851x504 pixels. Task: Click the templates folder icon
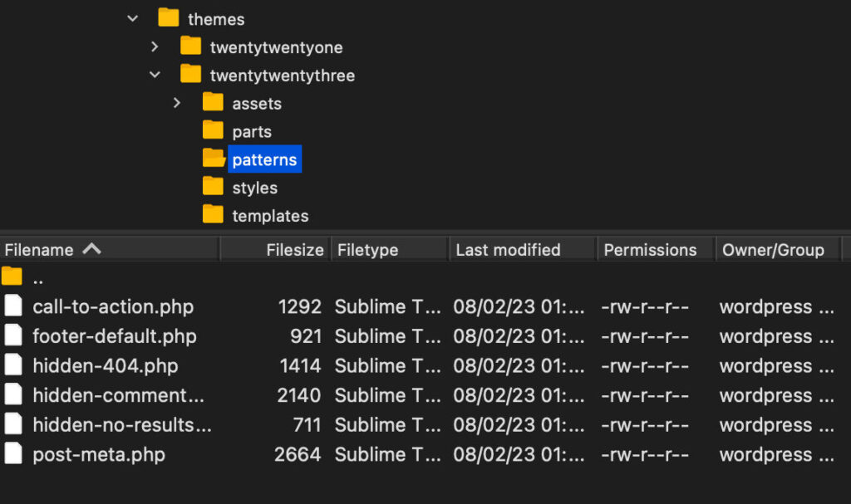click(x=214, y=215)
